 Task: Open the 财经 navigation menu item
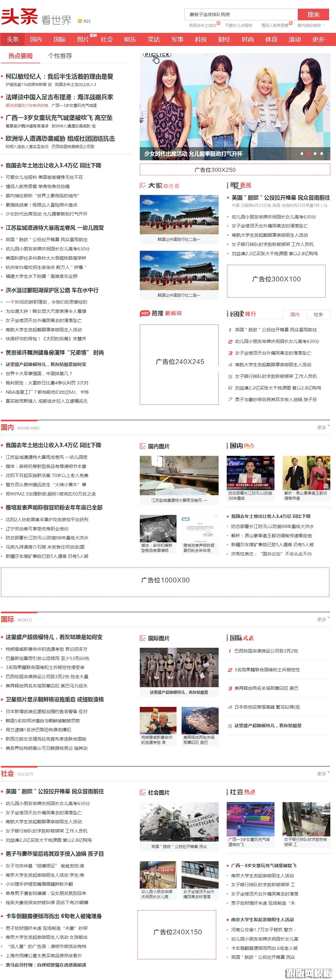coord(224,39)
